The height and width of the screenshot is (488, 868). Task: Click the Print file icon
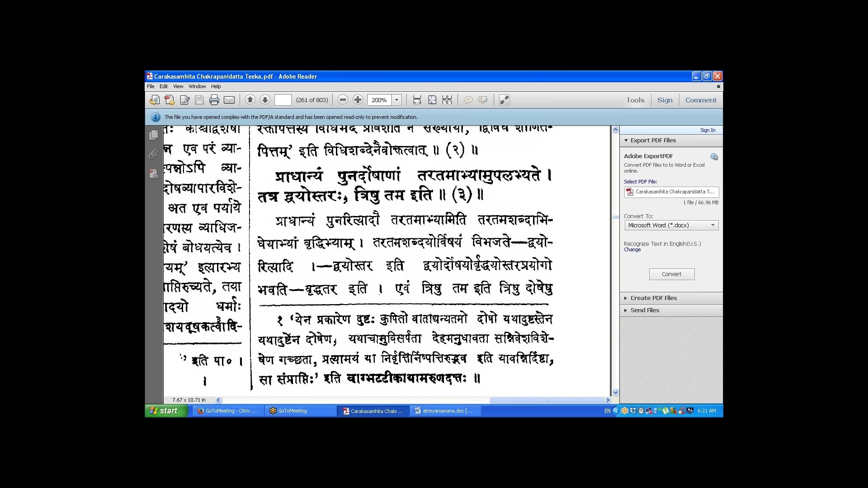(x=214, y=100)
